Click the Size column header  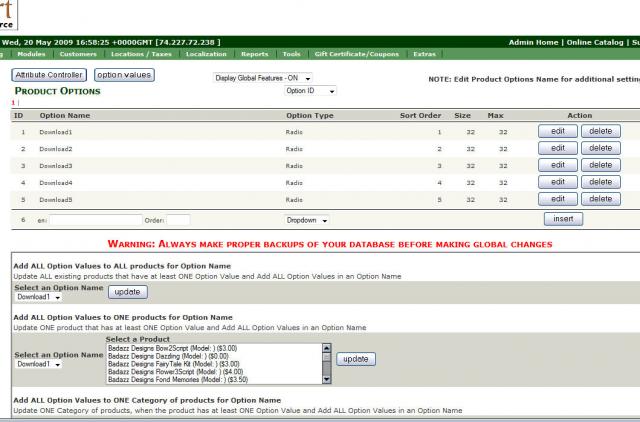pyautogui.click(x=462, y=115)
